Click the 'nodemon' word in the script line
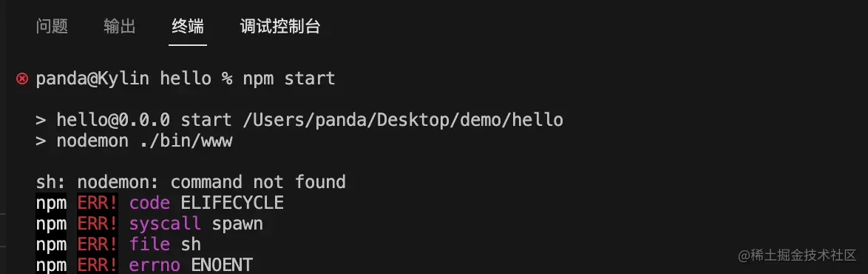Viewport: 868px width, 274px height. 92,141
